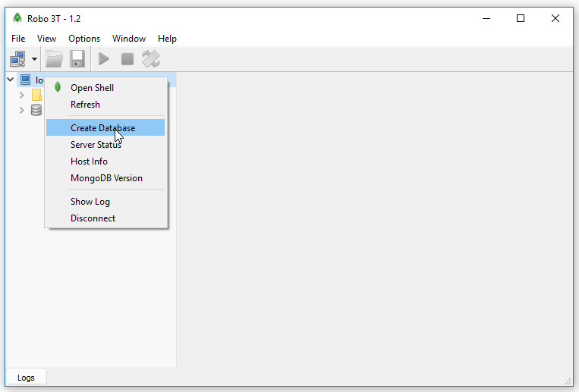Screen dimensions: 579x392
Task: Choose Show Log from context menu
Action: pos(105,202)
